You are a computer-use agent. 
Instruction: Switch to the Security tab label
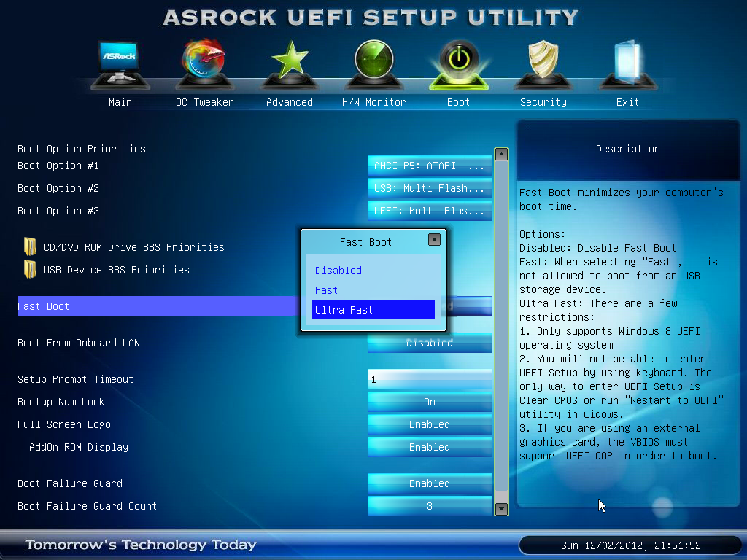click(x=543, y=102)
